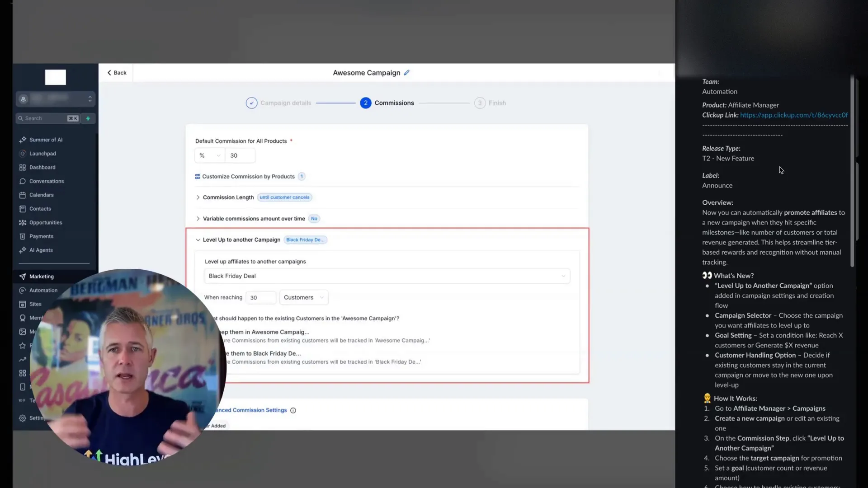Open the Customers goal type dropdown
Viewport: 868px width, 488px height.
point(304,297)
